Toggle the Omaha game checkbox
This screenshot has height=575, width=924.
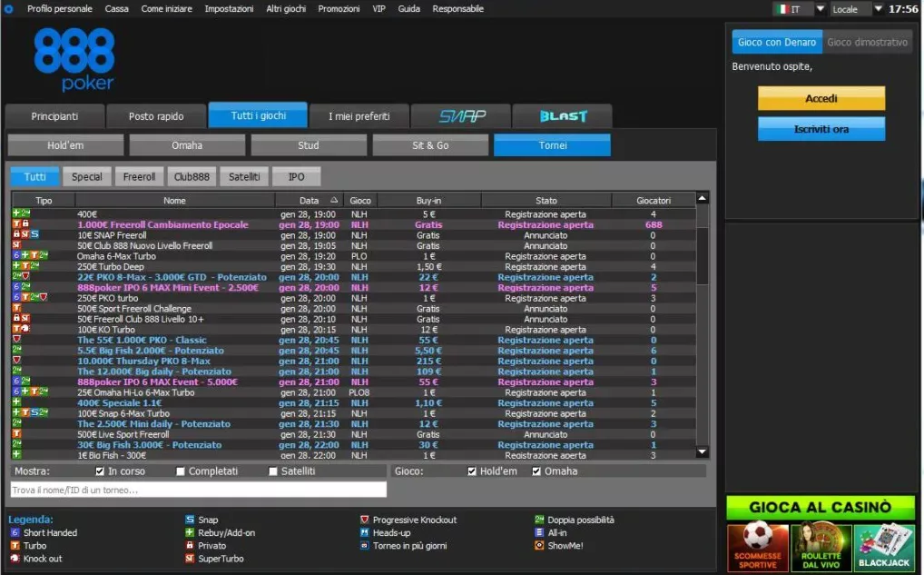[536, 471]
